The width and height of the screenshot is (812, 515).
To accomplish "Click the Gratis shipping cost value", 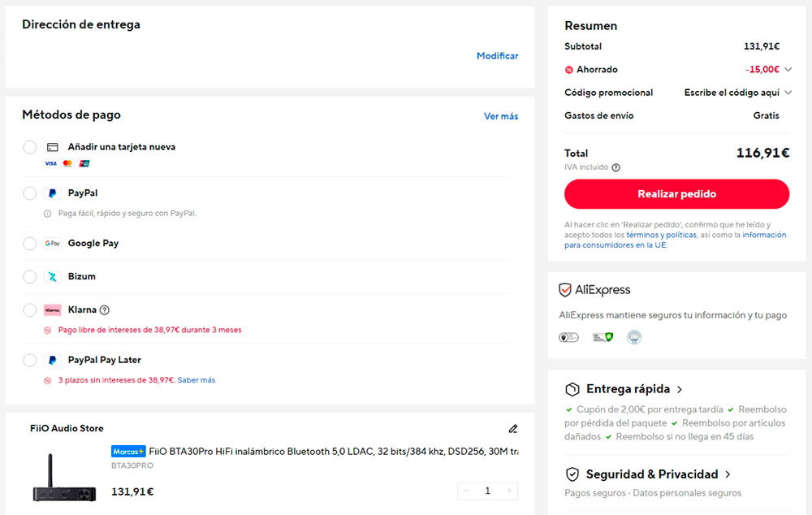I will pos(766,116).
